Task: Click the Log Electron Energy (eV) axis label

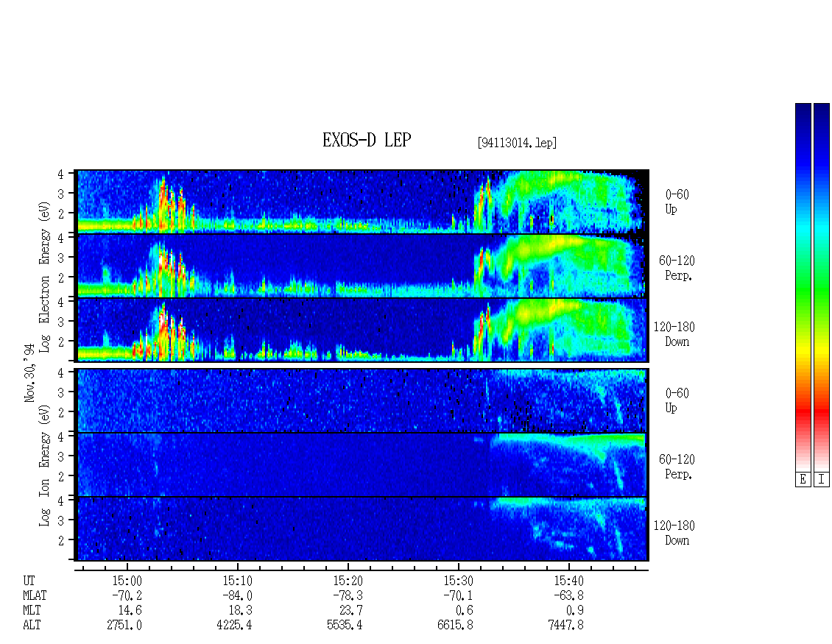Action: click(x=45, y=277)
